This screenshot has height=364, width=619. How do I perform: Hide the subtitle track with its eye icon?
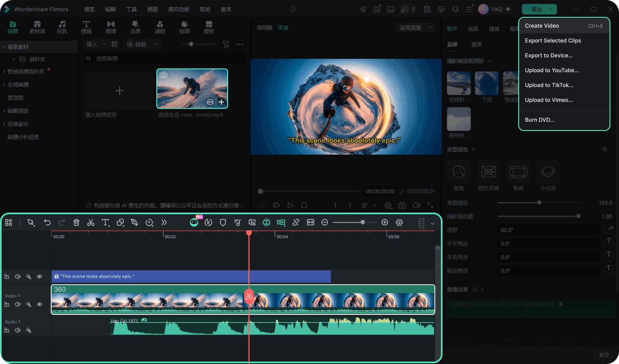(39, 277)
